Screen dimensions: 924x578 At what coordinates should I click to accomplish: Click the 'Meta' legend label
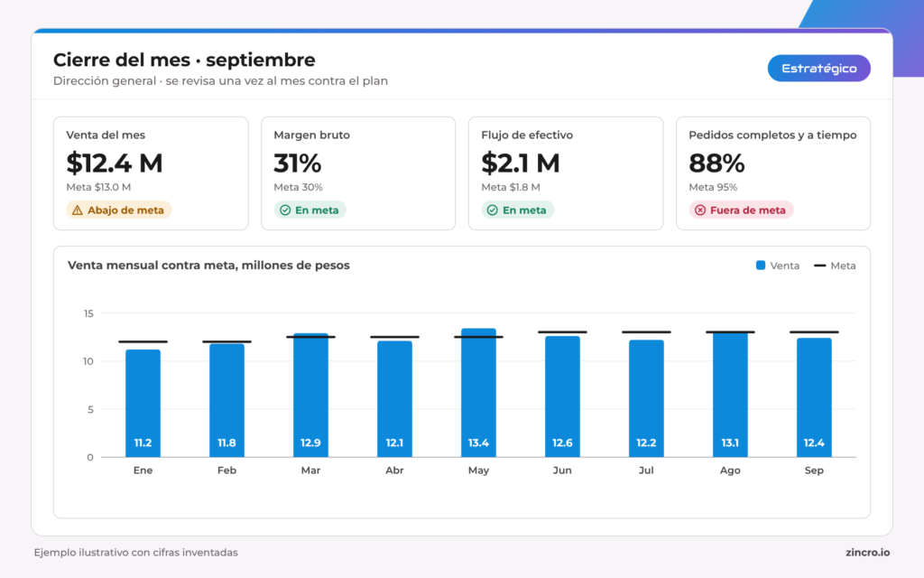point(844,266)
